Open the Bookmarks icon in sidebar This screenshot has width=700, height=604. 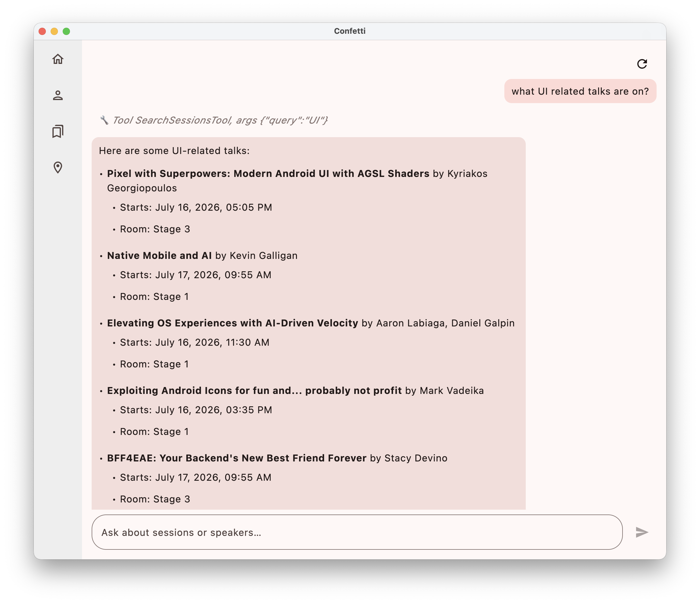[58, 131]
